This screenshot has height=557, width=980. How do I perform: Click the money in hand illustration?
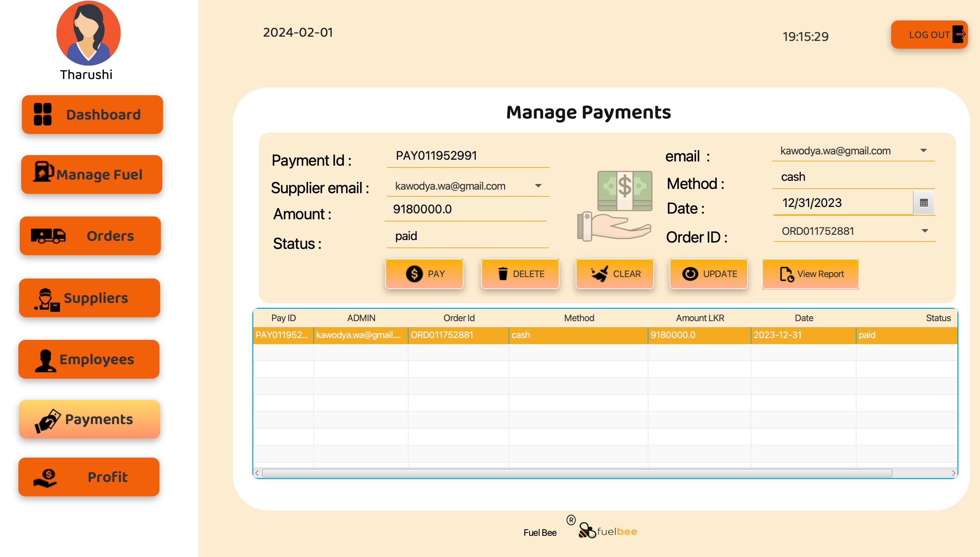click(x=616, y=206)
